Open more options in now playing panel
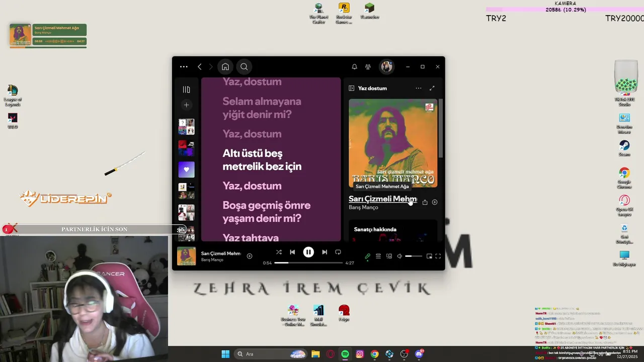The width and height of the screenshot is (644, 362). point(418,88)
